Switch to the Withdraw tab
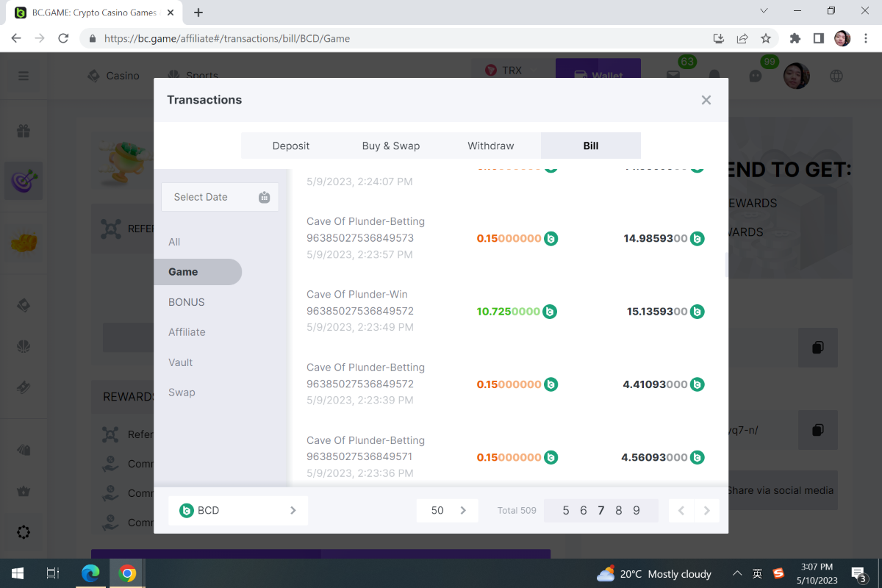 pyautogui.click(x=490, y=146)
